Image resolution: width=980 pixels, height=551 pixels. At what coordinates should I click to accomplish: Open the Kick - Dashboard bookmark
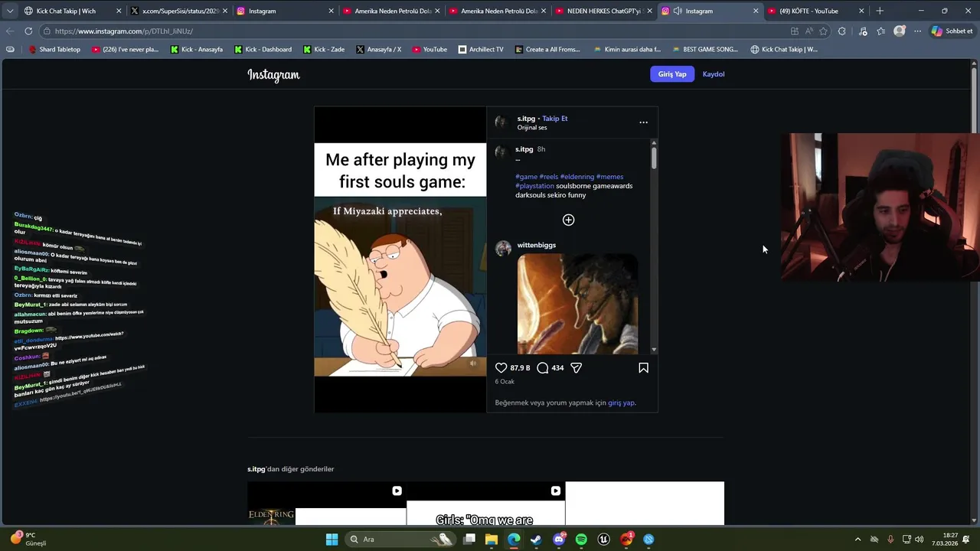click(263, 49)
